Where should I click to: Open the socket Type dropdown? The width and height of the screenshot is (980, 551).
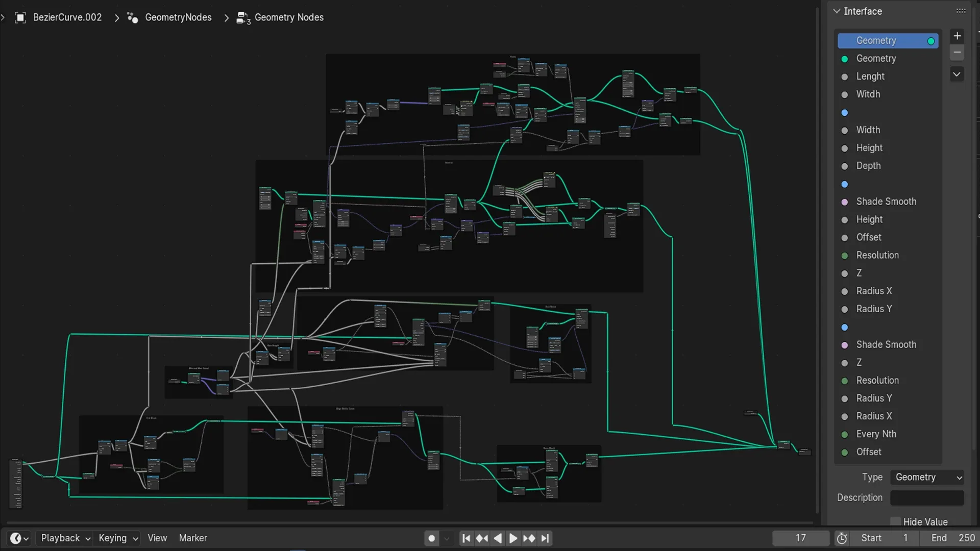(x=927, y=477)
